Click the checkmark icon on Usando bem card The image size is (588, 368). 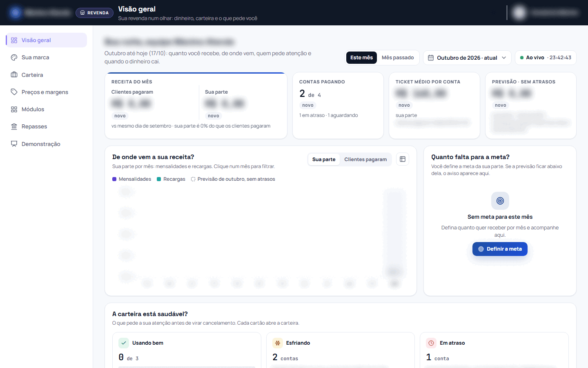[x=124, y=343]
